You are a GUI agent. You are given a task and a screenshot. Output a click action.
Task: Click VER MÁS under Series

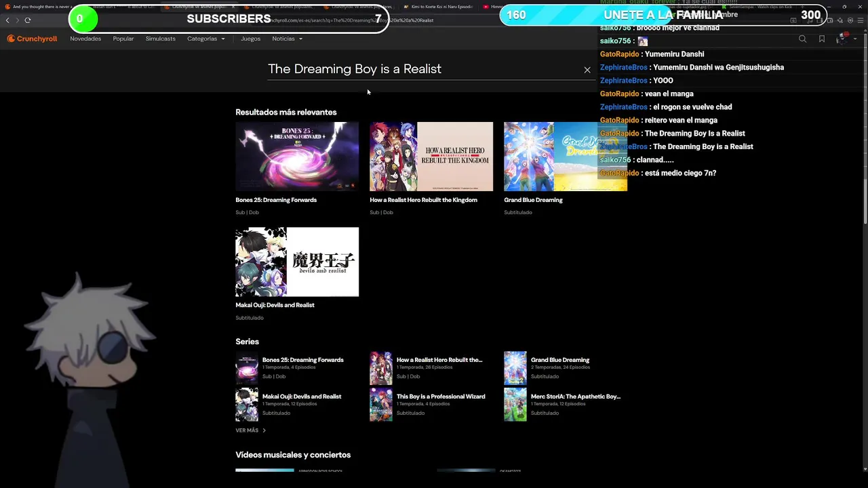(250, 430)
